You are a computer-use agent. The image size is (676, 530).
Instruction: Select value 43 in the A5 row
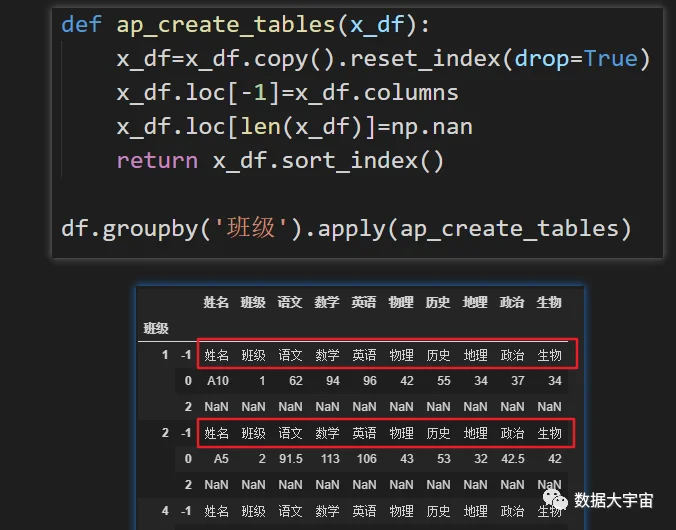tap(407, 459)
